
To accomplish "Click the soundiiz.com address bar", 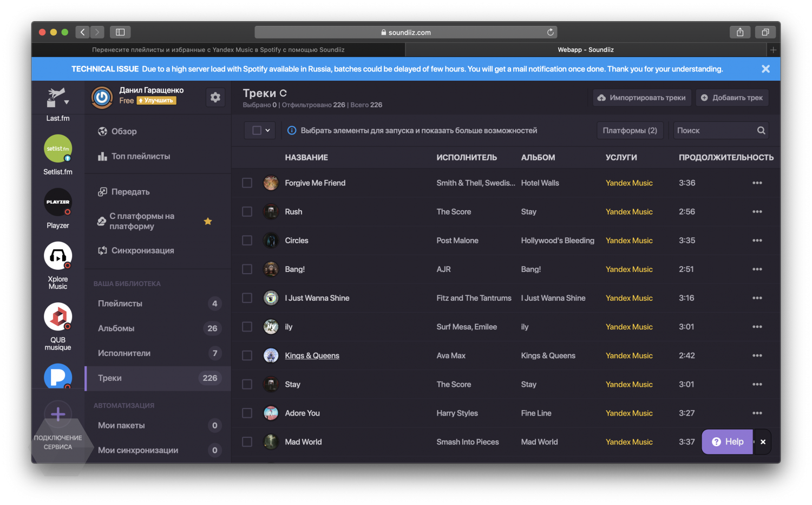I will point(406,32).
